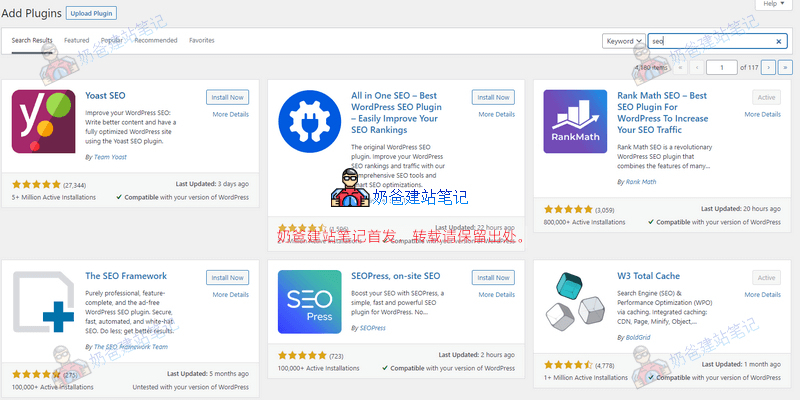Open the RankMath plugin logo
This screenshot has width=800, height=400.
pyautogui.click(x=575, y=121)
